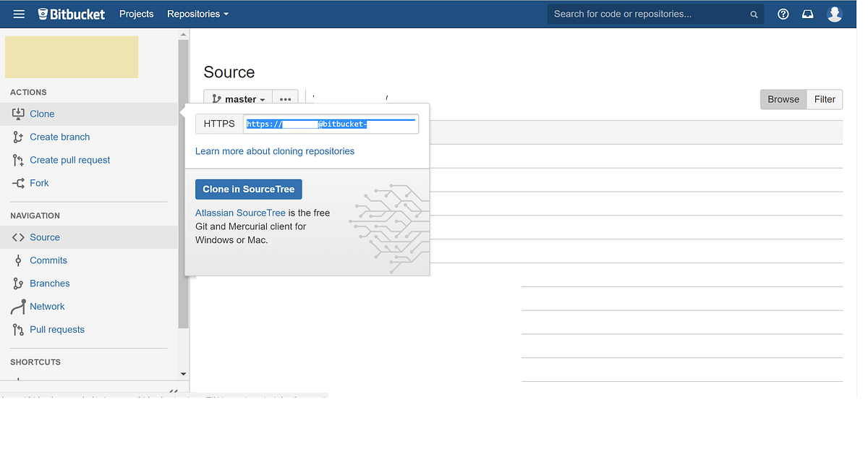Click the Pull requests icon
The height and width of the screenshot is (460, 868).
(18, 330)
